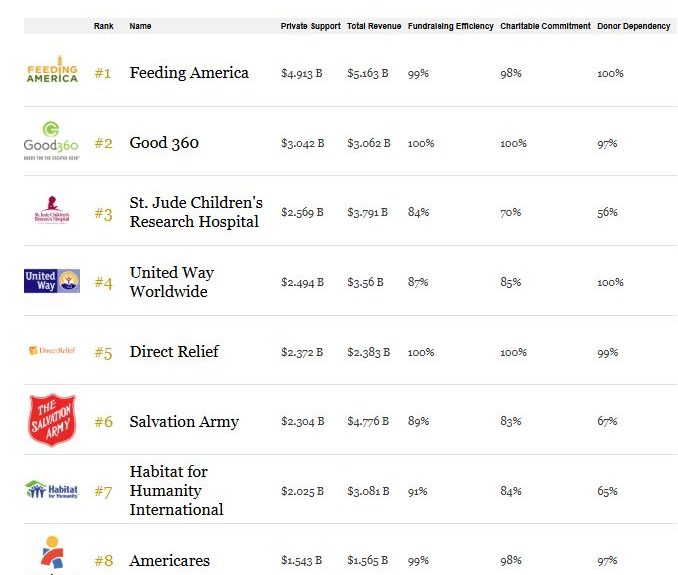Click the Charitable Commitment column header
The height and width of the screenshot is (575, 678).
point(545,26)
